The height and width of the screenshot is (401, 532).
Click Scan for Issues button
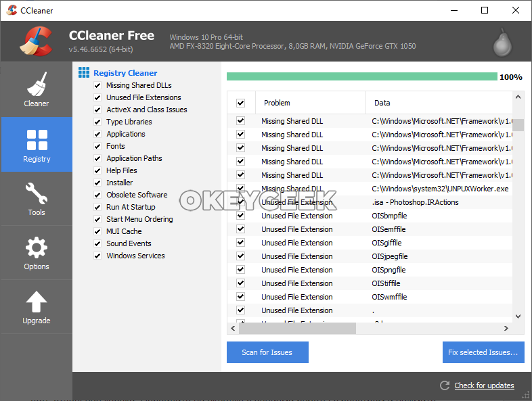tap(267, 352)
